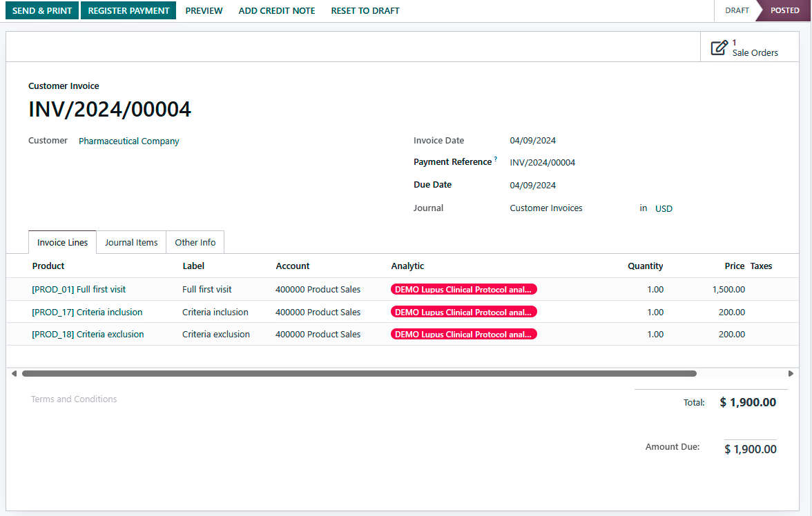Click the Sale Orders pencil icon
This screenshot has height=516, width=812.
coord(719,47)
